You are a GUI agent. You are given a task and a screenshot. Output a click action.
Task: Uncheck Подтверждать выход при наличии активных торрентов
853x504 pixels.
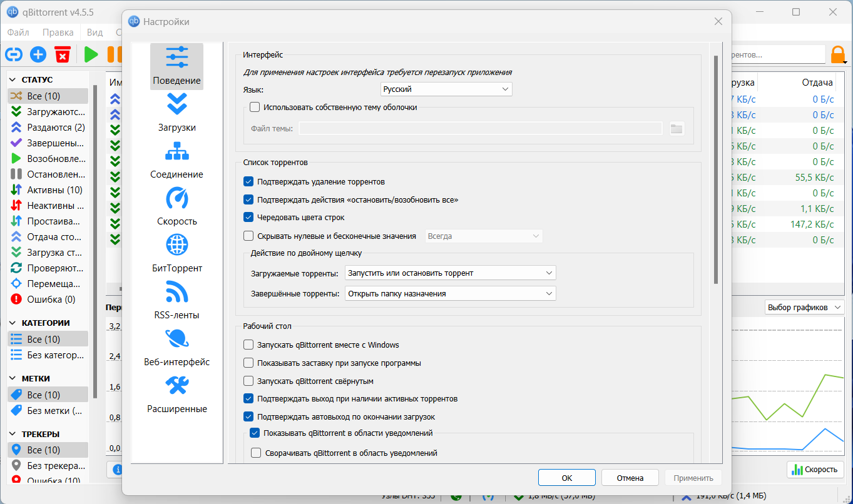tap(248, 398)
